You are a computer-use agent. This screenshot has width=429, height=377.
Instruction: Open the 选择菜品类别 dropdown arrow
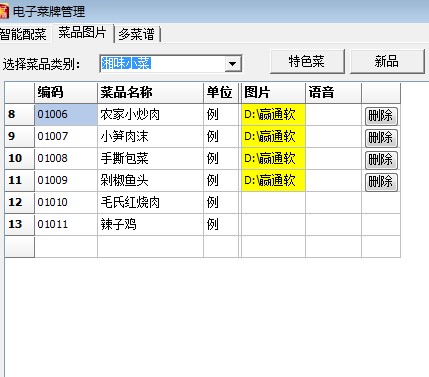coord(233,63)
